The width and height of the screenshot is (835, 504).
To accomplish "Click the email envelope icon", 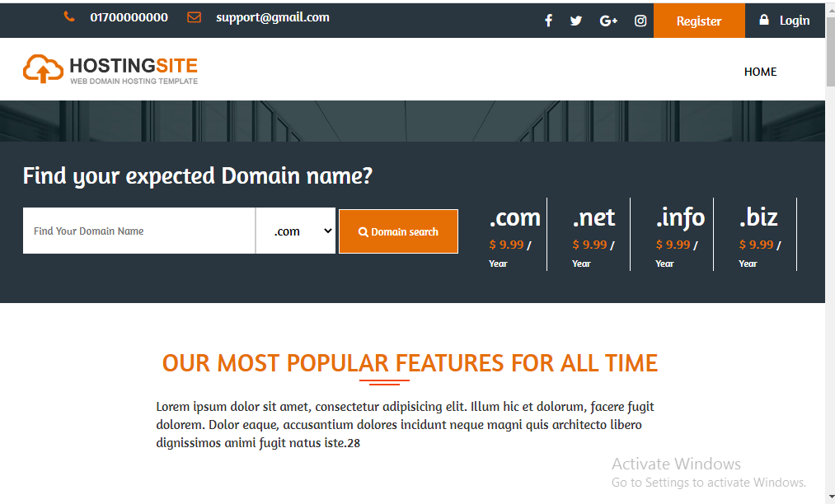I will [195, 17].
